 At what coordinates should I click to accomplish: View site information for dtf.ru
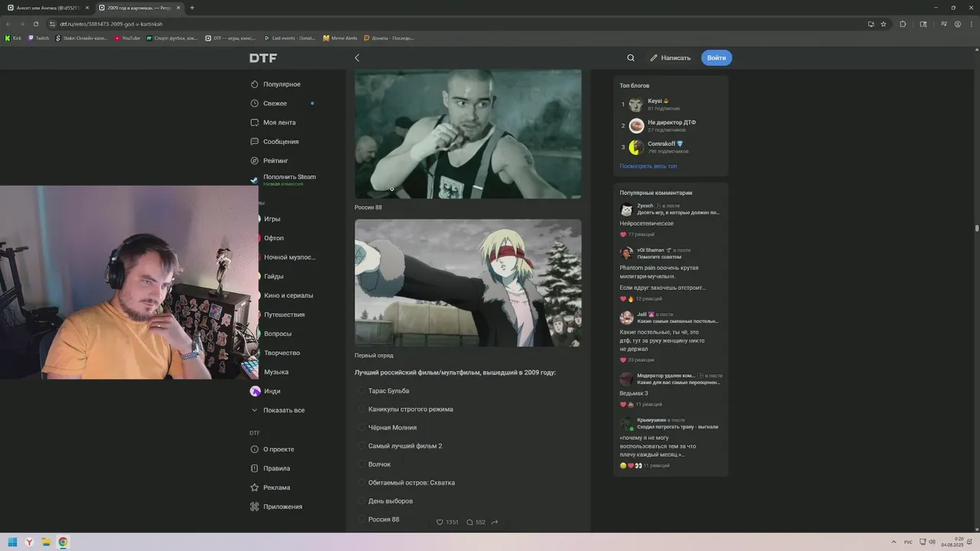click(x=53, y=24)
